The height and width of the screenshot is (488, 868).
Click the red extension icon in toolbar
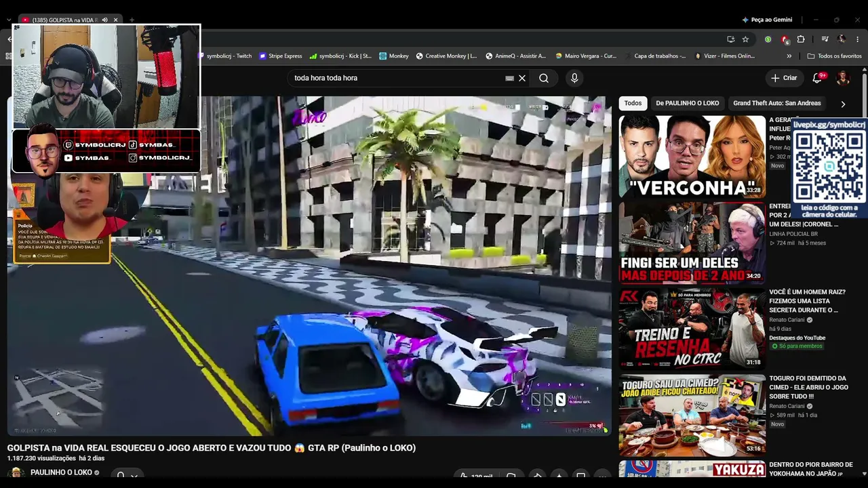(785, 39)
